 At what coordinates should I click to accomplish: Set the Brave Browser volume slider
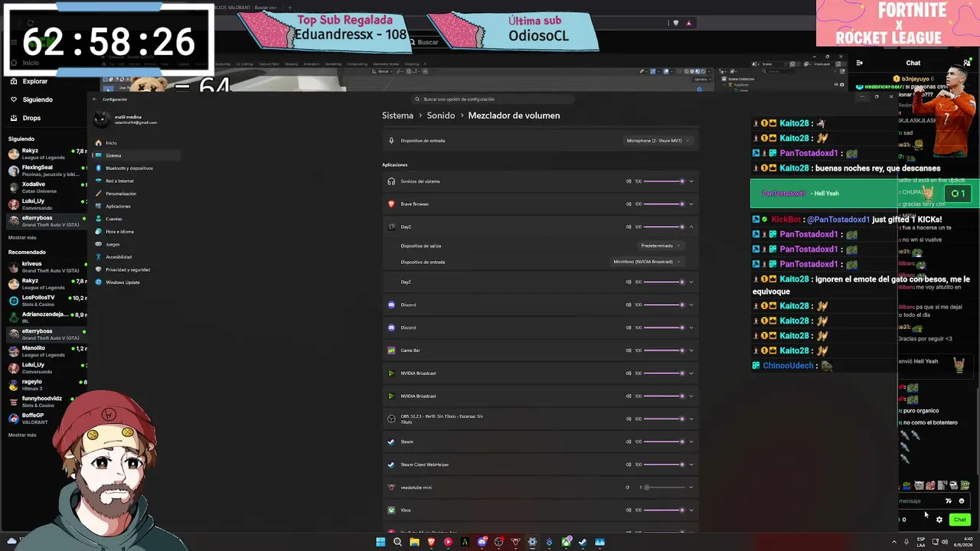pyautogui.click(x=664, y=204)
